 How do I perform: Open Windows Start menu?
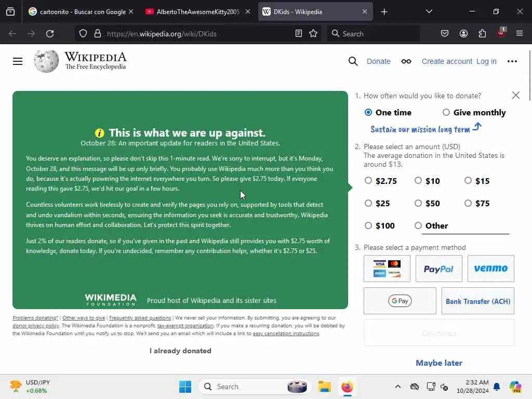(185, 387)
